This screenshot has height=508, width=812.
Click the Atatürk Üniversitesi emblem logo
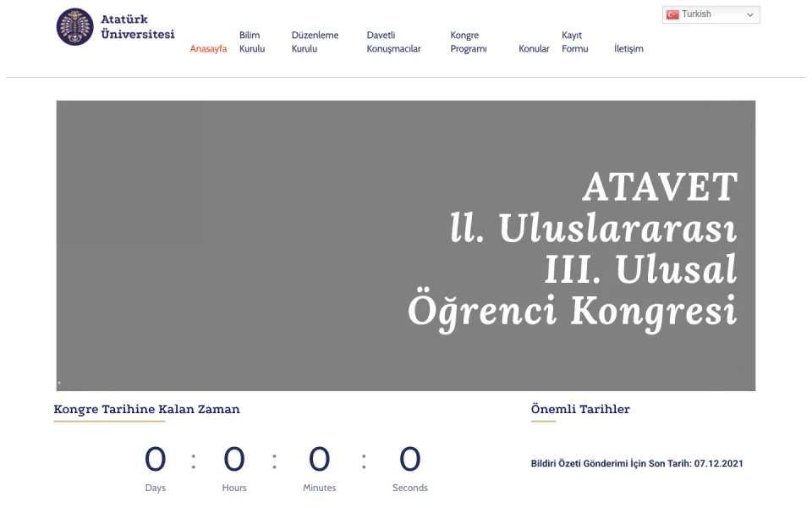[75, 27]
